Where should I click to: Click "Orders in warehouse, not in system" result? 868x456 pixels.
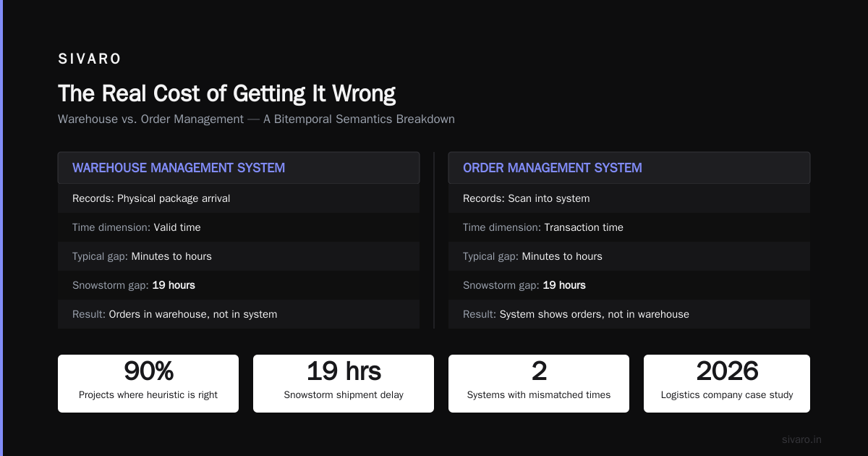(193, 314)
